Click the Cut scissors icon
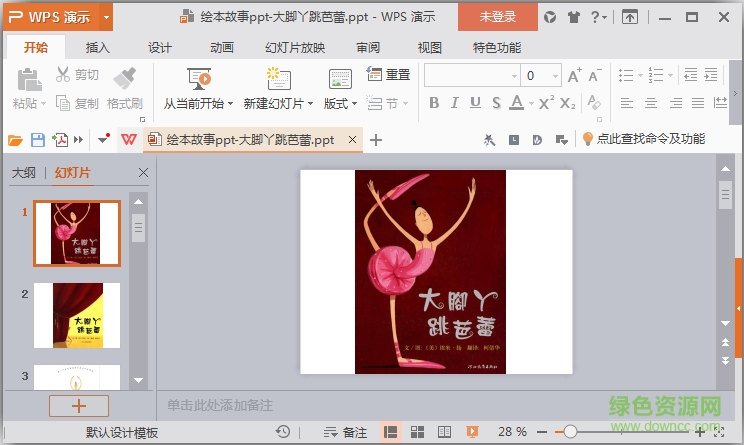The width and height of the screenshot is (744, 445). coord(63,74)
